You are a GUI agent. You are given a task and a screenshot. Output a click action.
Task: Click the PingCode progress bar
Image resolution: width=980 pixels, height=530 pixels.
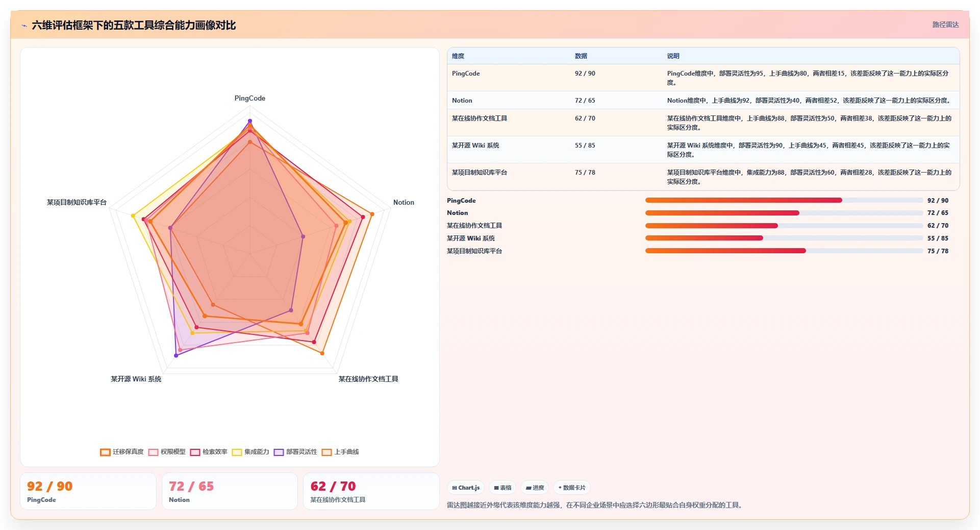(x=784, y=200)
